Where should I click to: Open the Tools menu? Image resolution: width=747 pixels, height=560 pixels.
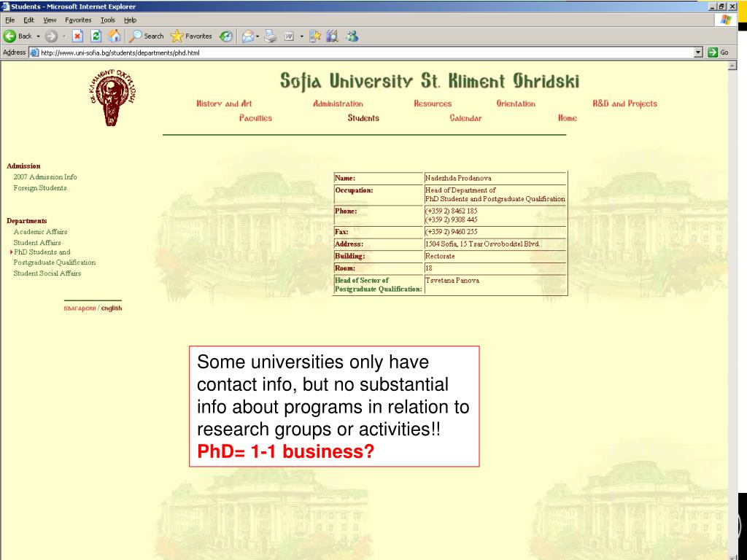point(108,20)
